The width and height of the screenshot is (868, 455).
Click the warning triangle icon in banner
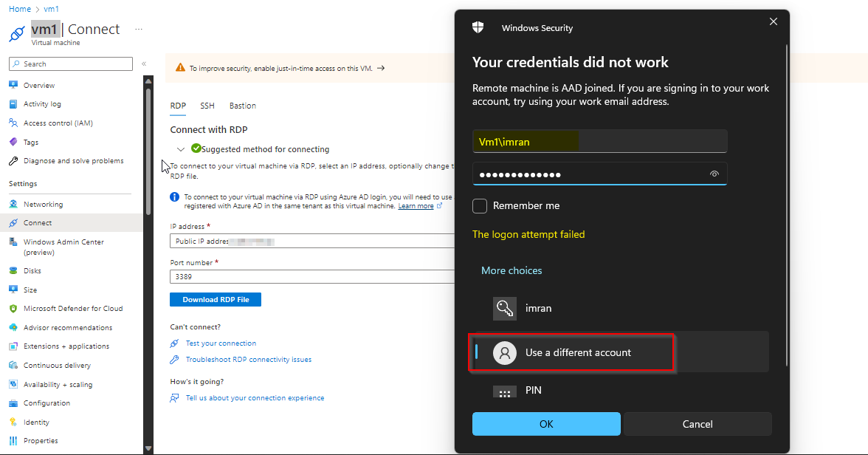click(x=180, y=68)
